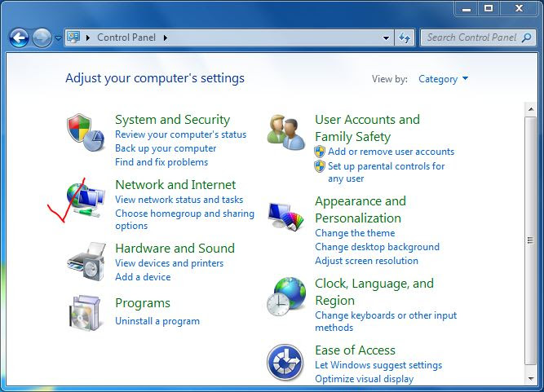The image size is (544, 392).
Task: Click Set up parental controls for any user
Action: (386, 172)
